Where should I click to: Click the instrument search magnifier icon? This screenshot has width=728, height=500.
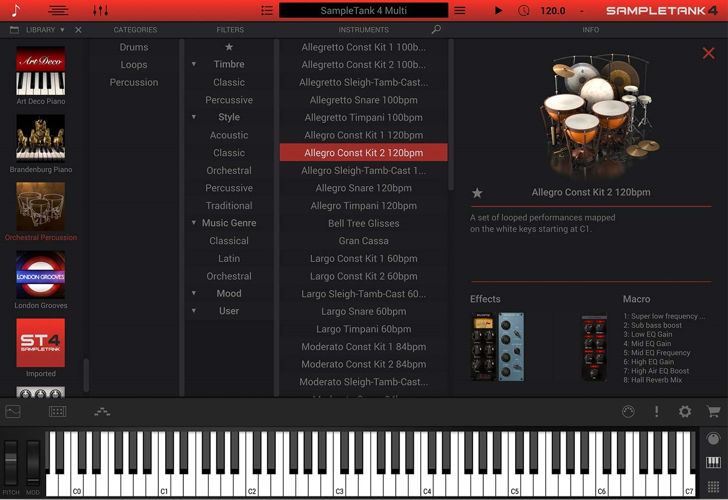[436, 30]
